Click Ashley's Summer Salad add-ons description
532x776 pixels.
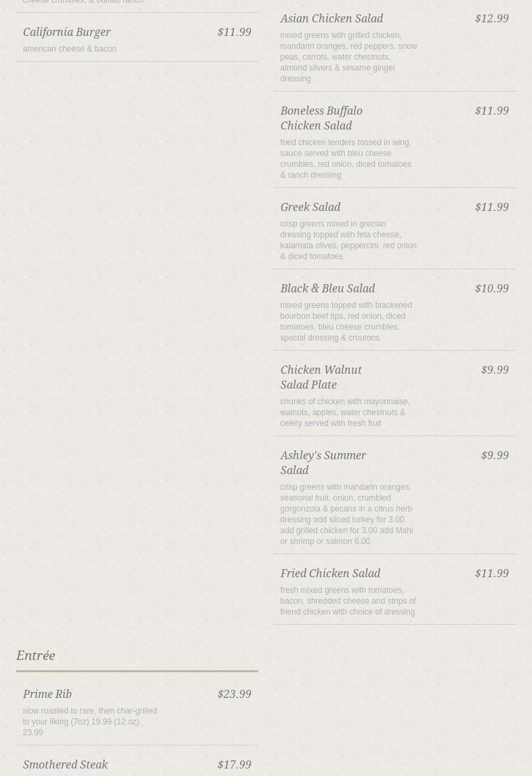click(x=346, y=514)
